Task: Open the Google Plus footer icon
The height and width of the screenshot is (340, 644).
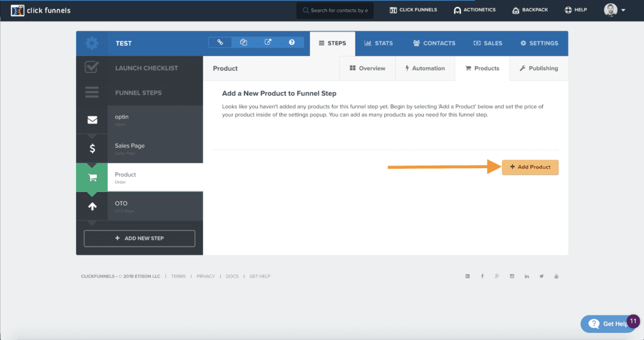Action: [497, 276]
